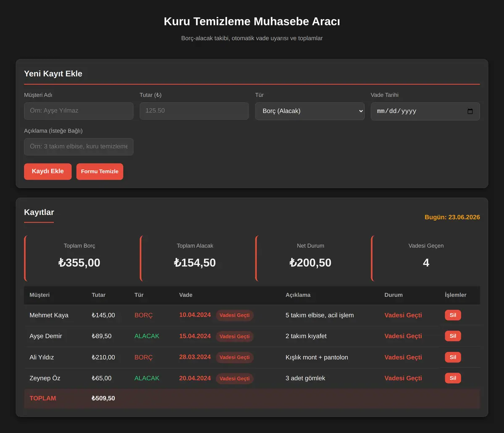Click the description '2 takım kıyafet'

click(x=306, y=336)
